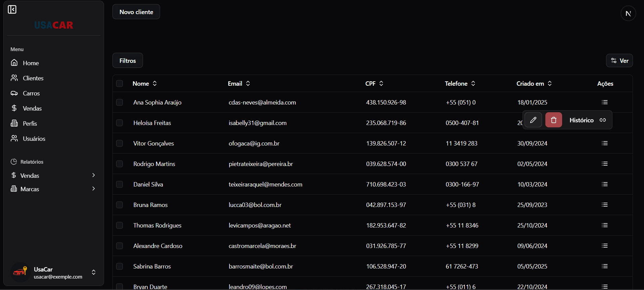Screen dimensions: 644x290
Task: Expand the Marcas reports submenu
Action: point(93,189)
